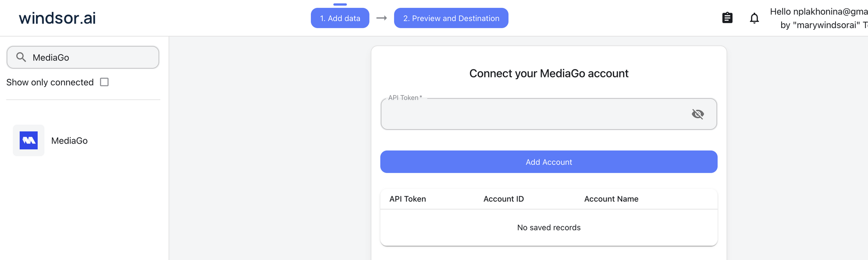The height and width of the screenshot is (260, 868).
Task: Click the Show only connected label
Action: (x=50, y=82)
